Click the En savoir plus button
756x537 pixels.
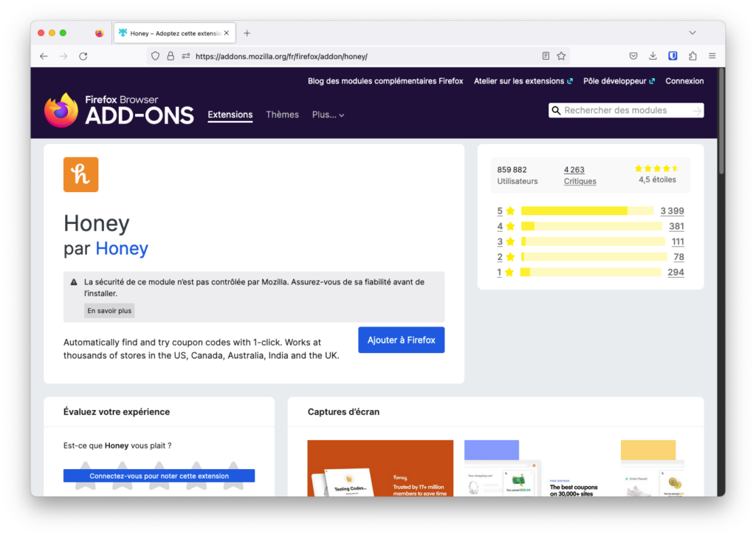click(x=109, y=311)
